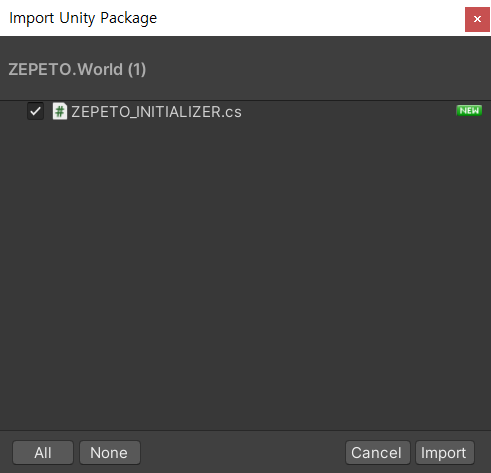Select the ZEPETO_INITIALIZER.cs file name
The width and height of the screenshot is (491, 473).
click(x=156, y=112)
